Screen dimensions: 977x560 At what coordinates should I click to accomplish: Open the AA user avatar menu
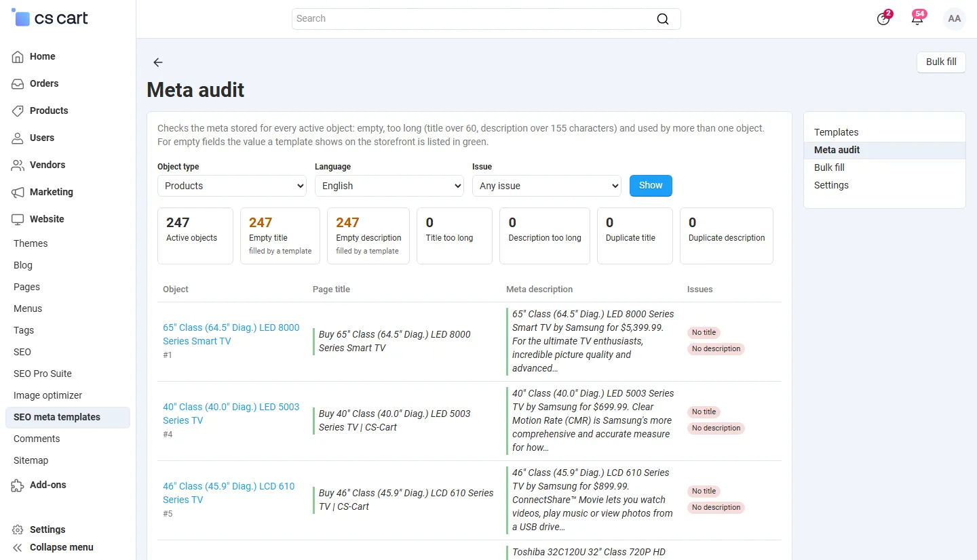[955, 18]
